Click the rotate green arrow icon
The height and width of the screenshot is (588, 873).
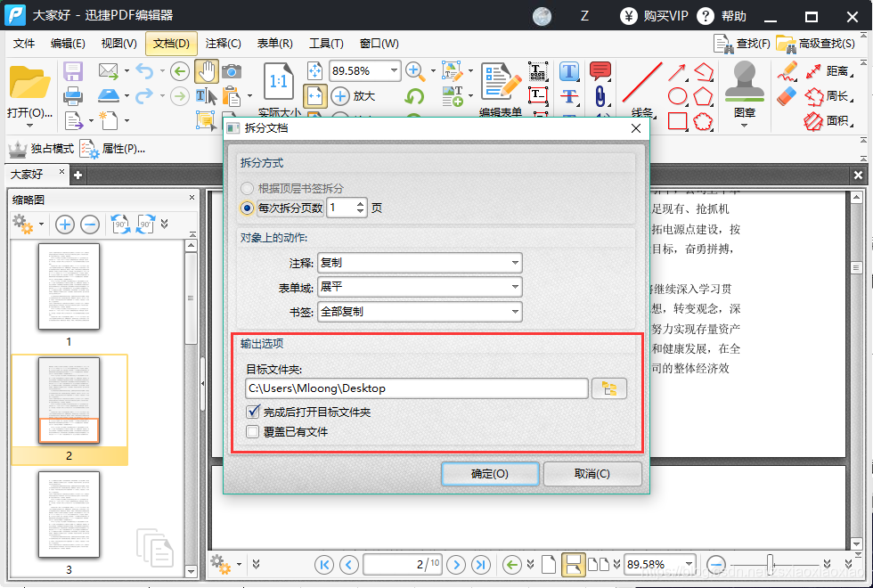tap(413, 96)
